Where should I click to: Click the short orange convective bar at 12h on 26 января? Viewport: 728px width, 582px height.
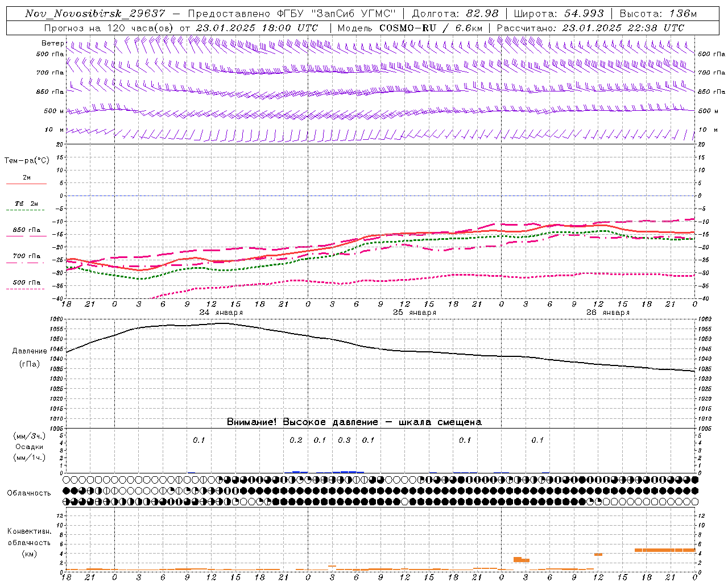(x=598, y=555)
